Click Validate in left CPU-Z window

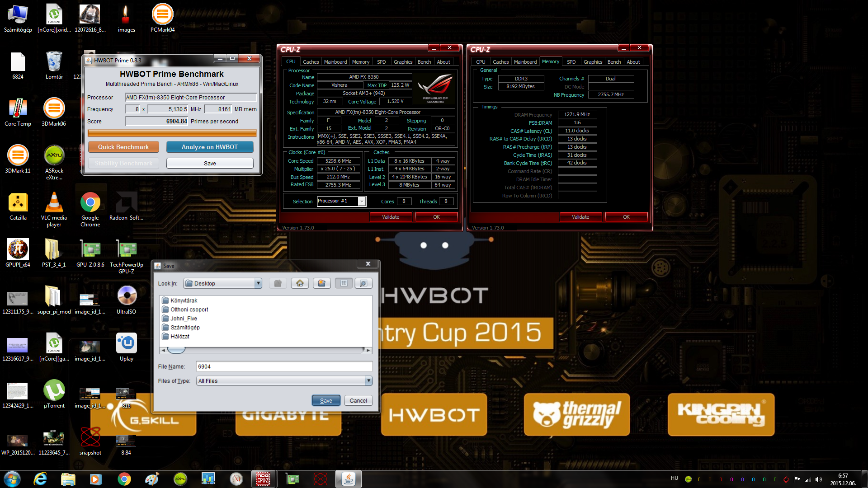391,217
